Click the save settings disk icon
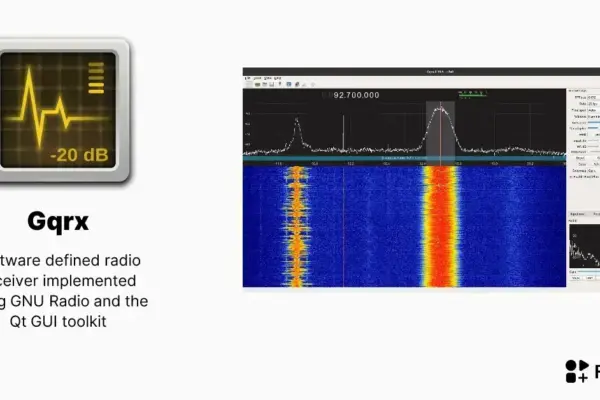This screenshot has width=600, height=400. (x=271, y=84)
